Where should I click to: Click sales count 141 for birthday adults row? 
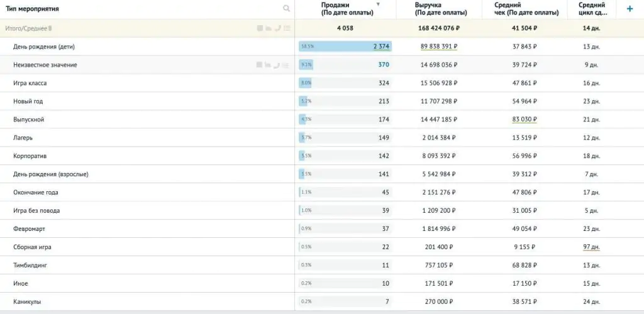coord(384,174)
